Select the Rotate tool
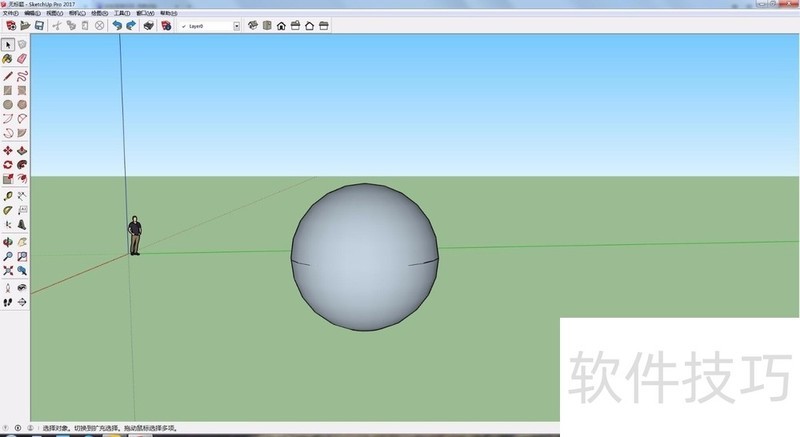This screenshot has height=437, width=800. click(x=8, y=165)
